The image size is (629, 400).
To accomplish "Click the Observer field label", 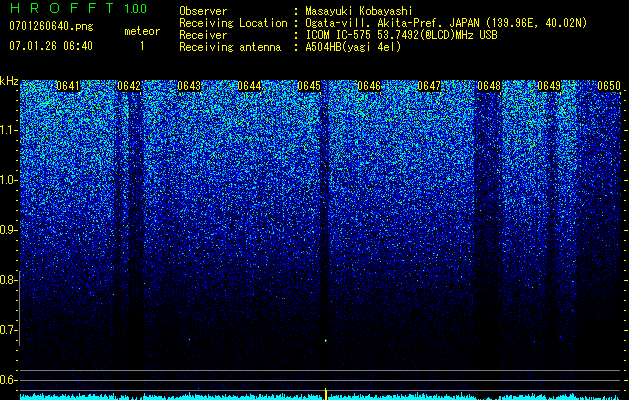I will [x=203, y=11].
